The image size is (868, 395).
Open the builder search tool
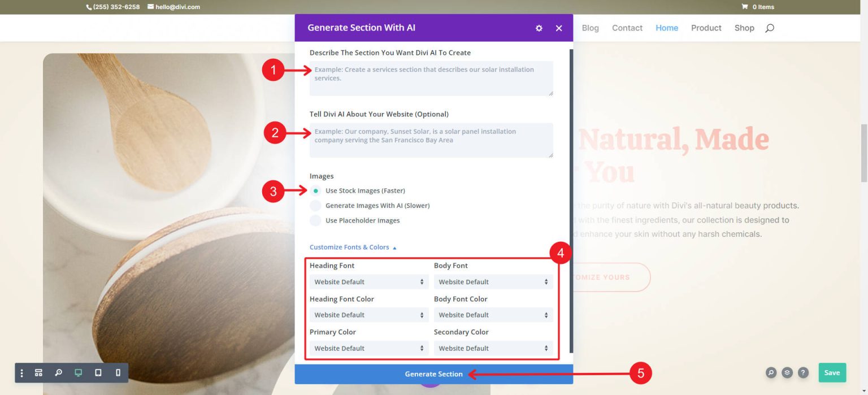[58, 372]
